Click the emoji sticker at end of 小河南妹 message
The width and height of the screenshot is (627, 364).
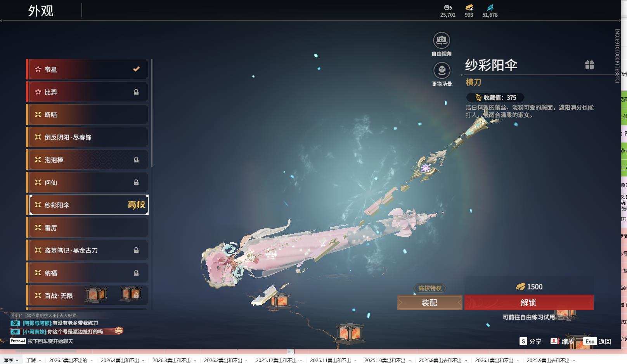[119, 331]
